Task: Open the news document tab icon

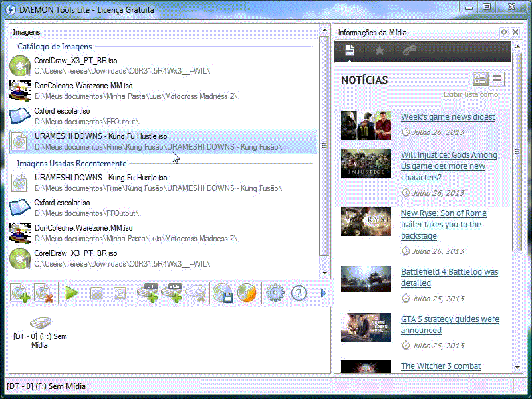Action: coord(350,51)
